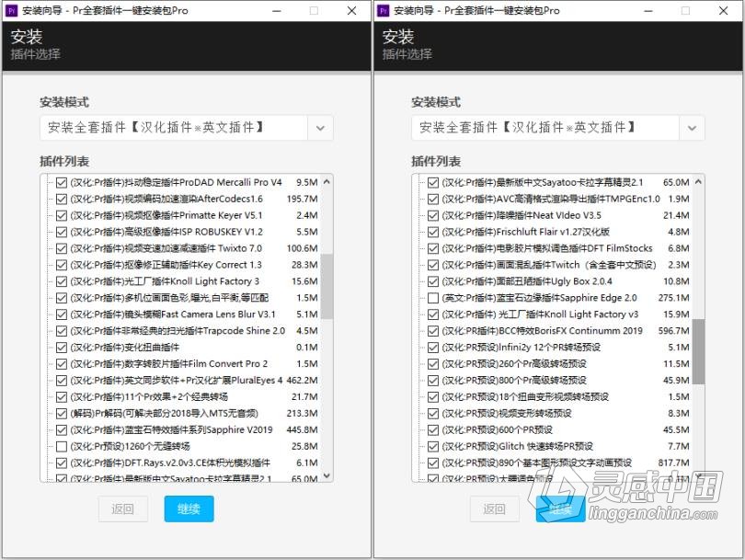Select Knoll Light Factory v3 row in right window

(x=559, y=314)
